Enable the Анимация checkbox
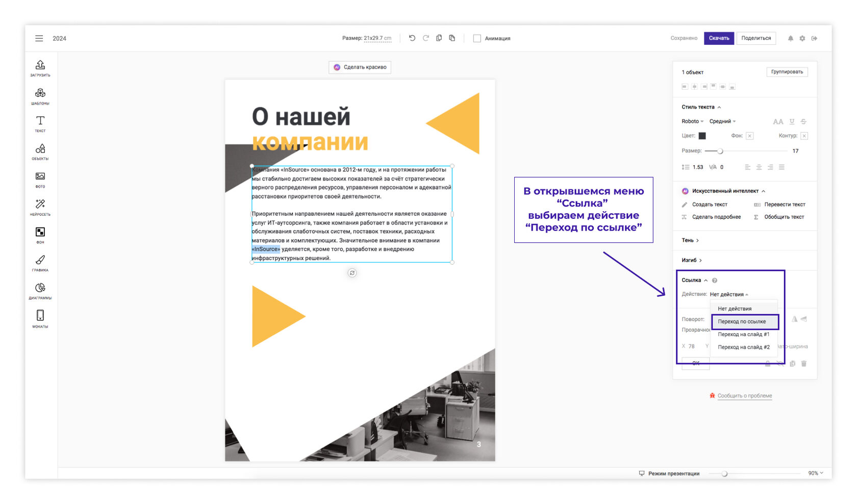The width and height of the screenshot is (857, 504). [x=477, y=38]
